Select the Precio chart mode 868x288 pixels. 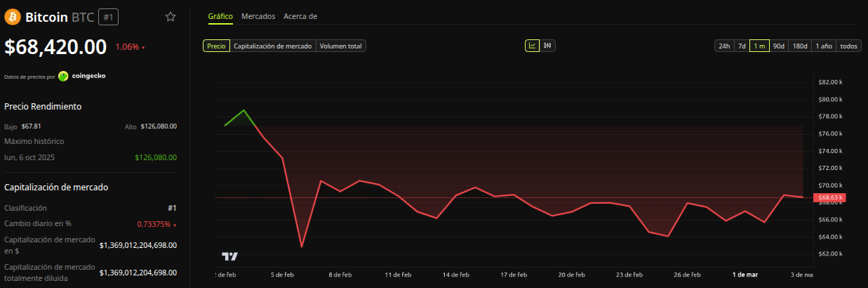pos(216,46)
